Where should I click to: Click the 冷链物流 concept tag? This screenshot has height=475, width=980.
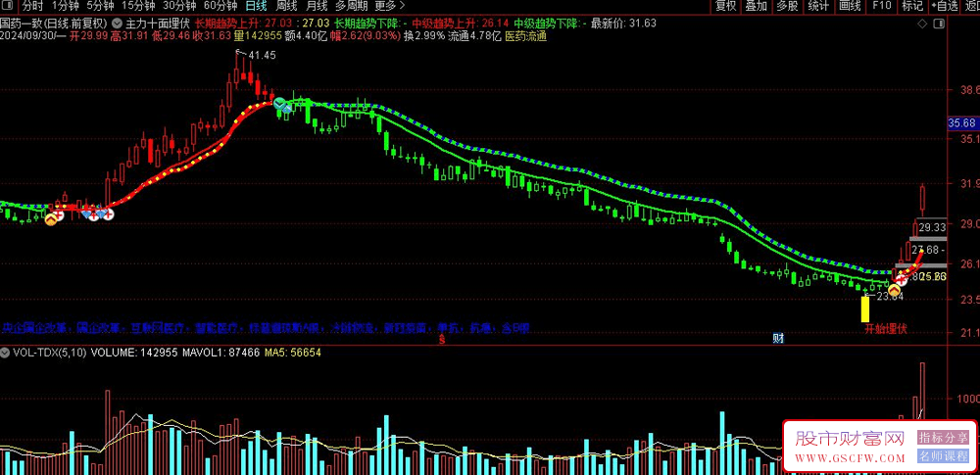tap(351, 327)
